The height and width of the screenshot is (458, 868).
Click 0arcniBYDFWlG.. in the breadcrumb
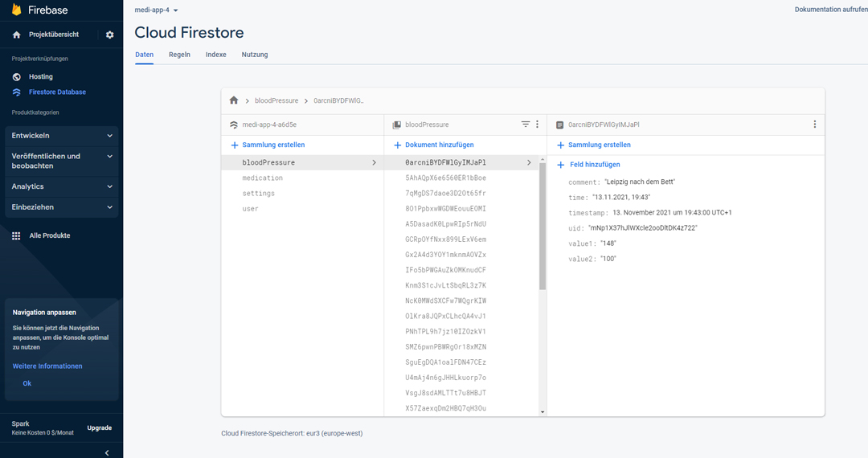click(339, 100)
